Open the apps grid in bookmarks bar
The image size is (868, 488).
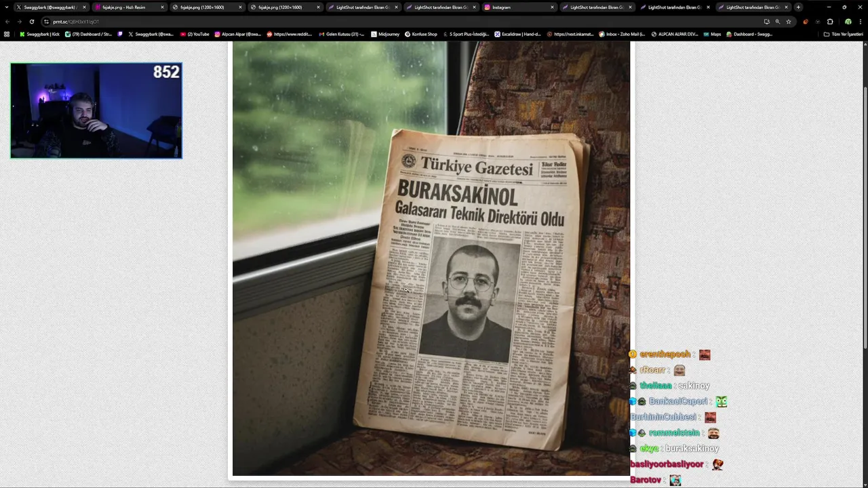[x=7, y=34]
